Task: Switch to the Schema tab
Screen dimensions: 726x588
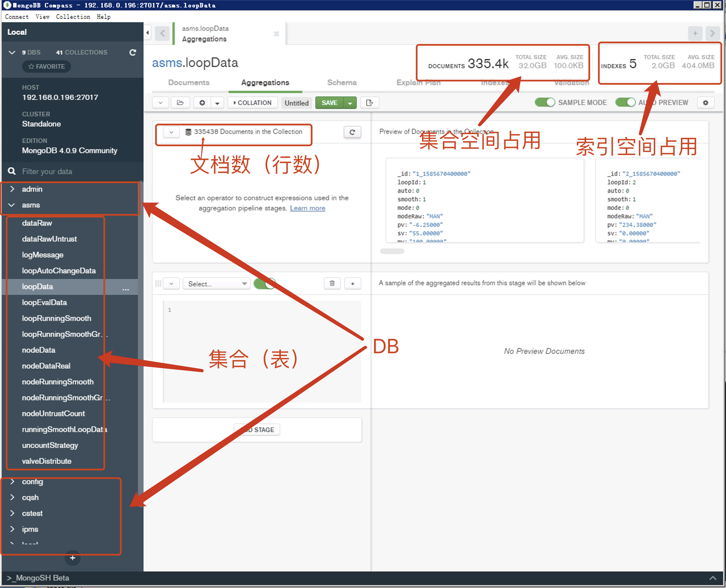Action: 341,83
